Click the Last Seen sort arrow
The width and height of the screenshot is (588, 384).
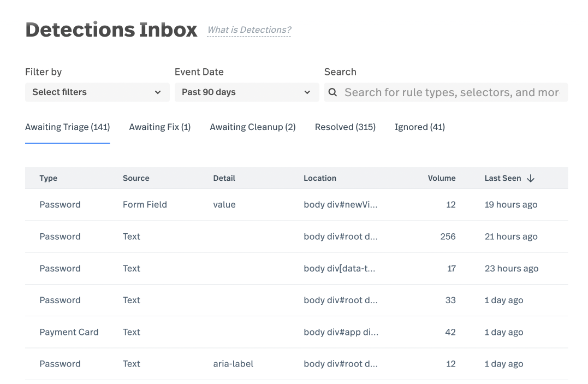click(531, 178)
